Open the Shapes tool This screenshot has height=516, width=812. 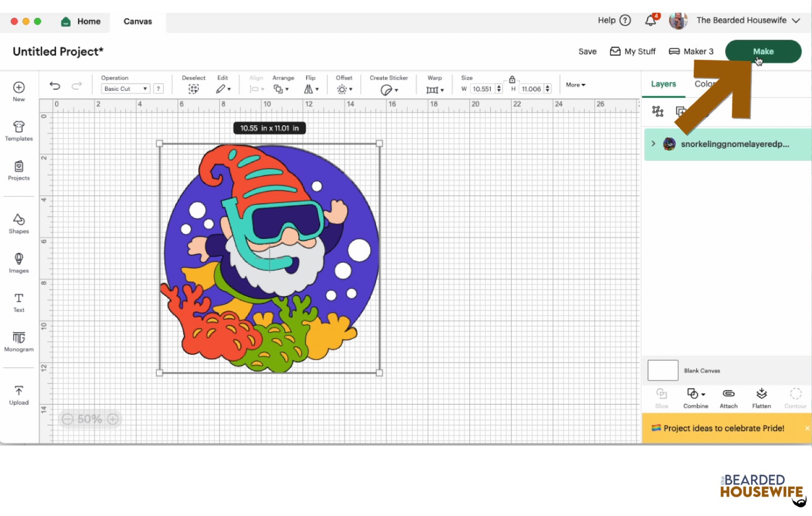point(19,223)
